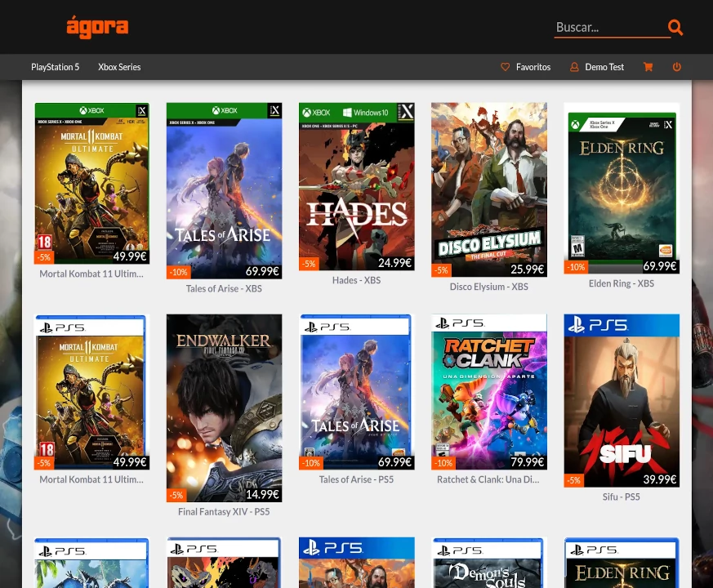Open Sifu PS5 cover image
Viewport: 713px width, 588px height.
(x=622, y=401)
